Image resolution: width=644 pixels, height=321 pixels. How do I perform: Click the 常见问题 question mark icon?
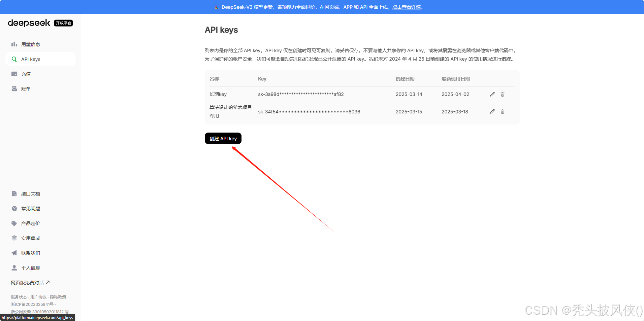pyautogui.click(x=14, y=209)
